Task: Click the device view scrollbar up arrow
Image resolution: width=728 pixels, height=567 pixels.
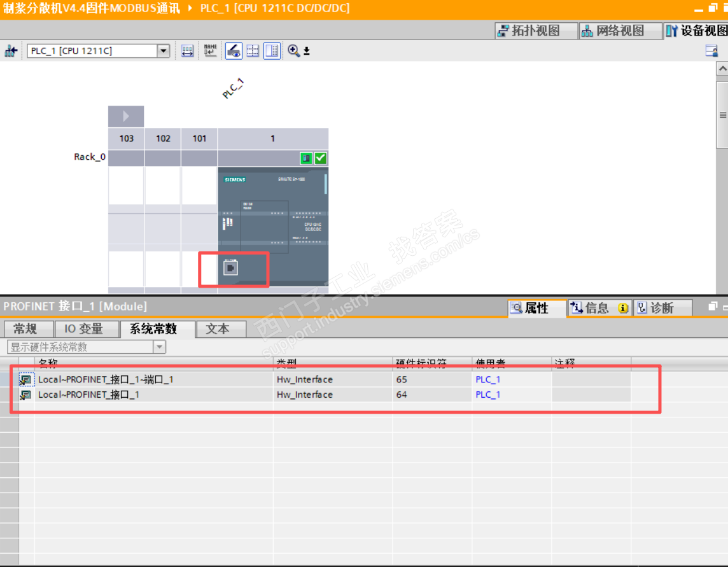Action: [722, 69]
